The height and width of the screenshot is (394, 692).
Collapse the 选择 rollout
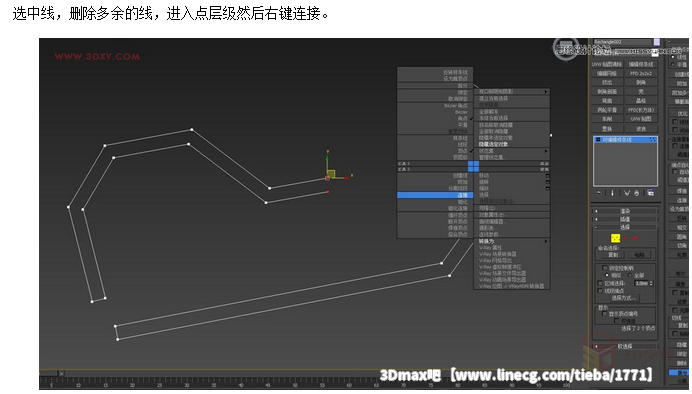click(x=625, y=227)
